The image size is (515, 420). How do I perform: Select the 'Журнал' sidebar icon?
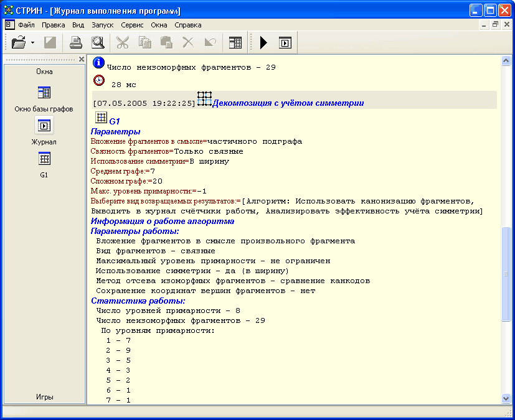pos(44,126)
